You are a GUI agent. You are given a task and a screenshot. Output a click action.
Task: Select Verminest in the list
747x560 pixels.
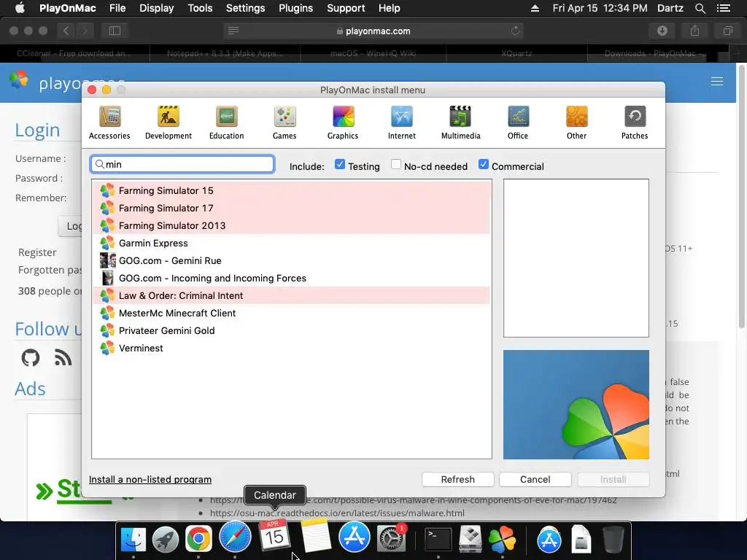click(291, 348)
